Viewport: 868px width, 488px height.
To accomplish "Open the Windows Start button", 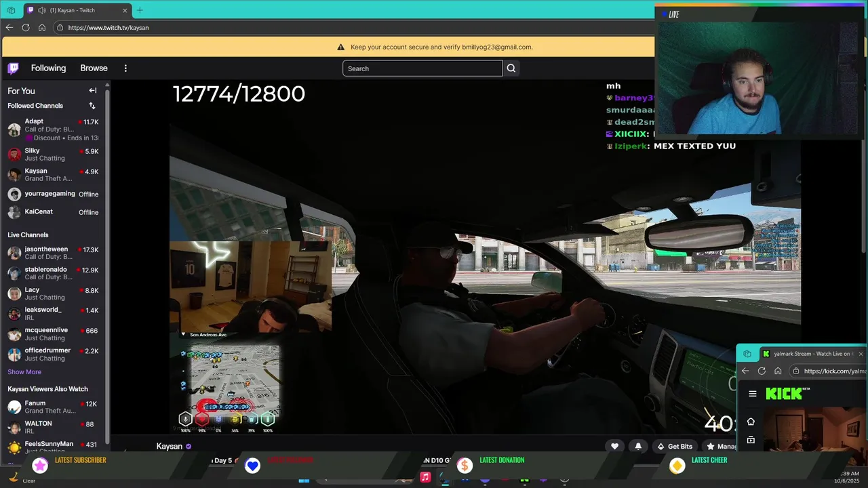I will click(304, 481).
